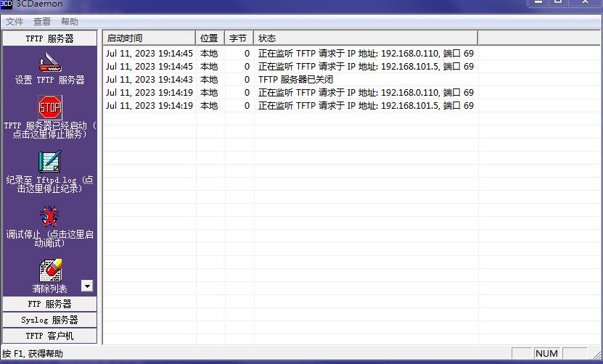Image resolution: width=603 pixels, height=364 pixels.
Task: Click the Tftpd.log notepad logging icon
Action: [x=50, y=162]
